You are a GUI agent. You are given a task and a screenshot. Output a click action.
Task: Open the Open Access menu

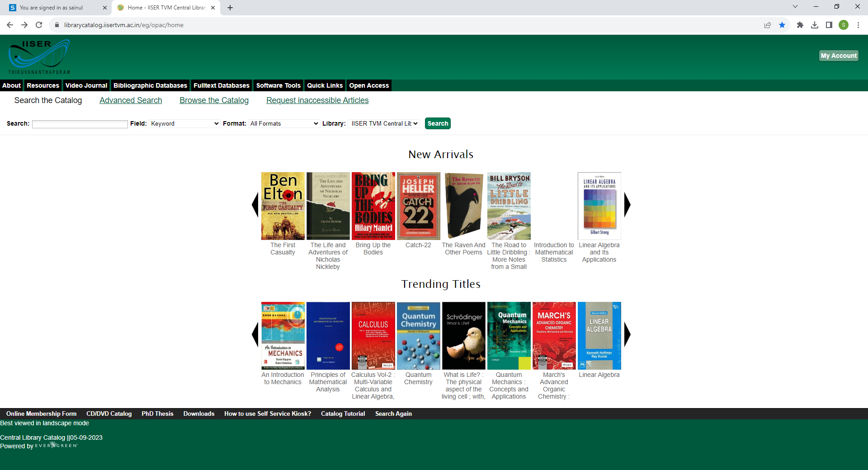369,85
